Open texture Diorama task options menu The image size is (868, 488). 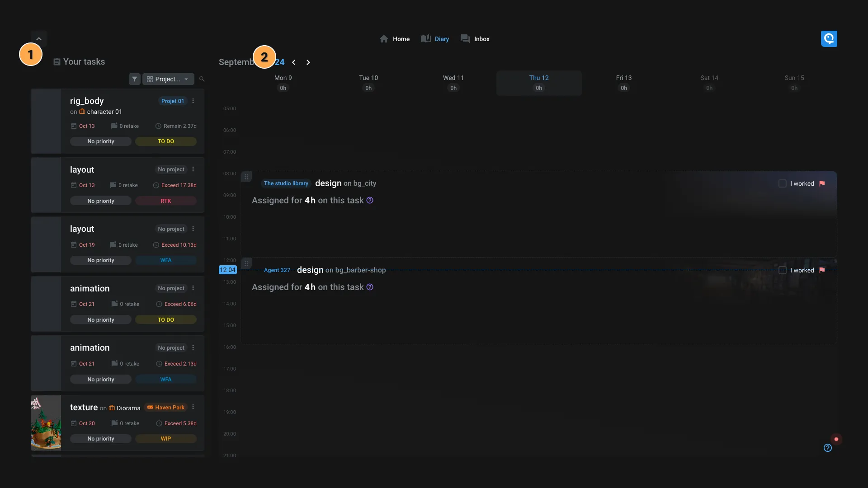[193, 407]
